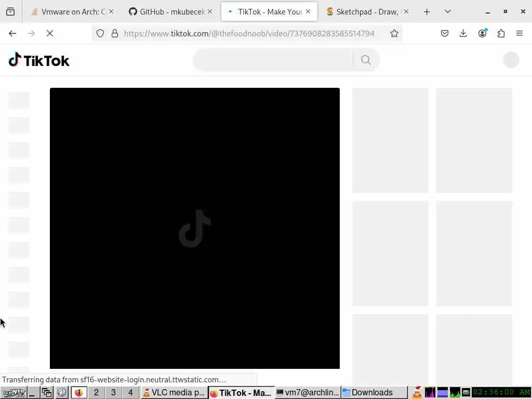The width and height of the screenshot is (532, 399).
Task: Open Downloads folder taskbar window
Action: [374, 393]
